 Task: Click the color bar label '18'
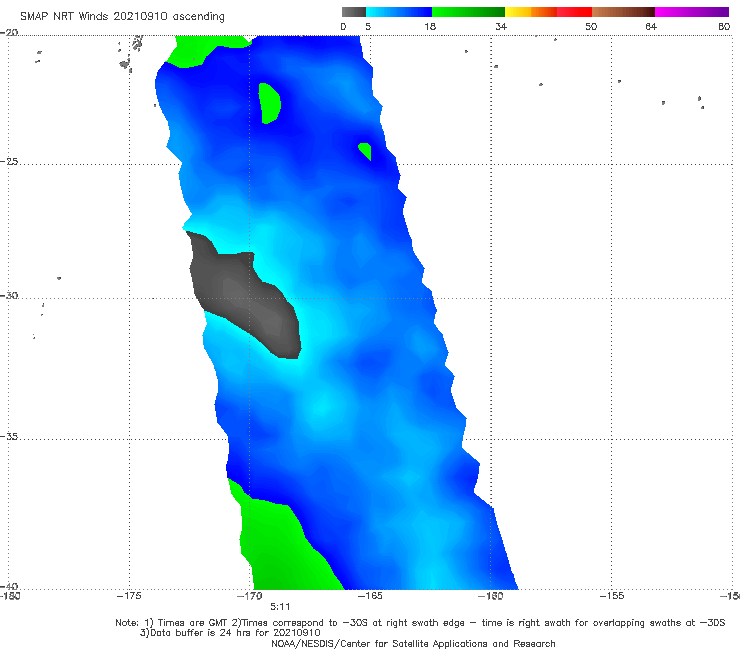coord(430,26)
